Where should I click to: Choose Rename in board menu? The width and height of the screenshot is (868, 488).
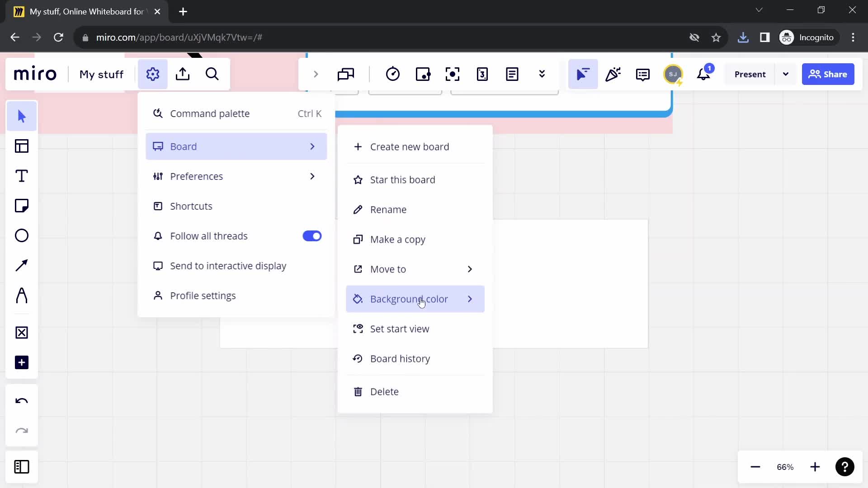tap(415, 210)
